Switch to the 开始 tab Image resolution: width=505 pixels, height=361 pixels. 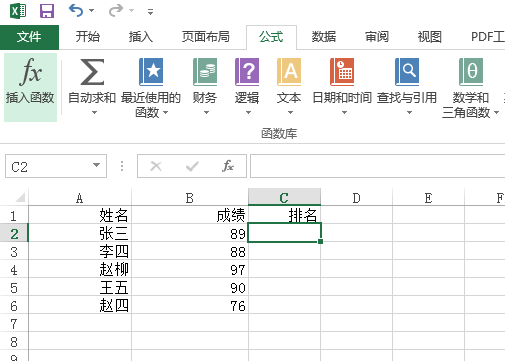pos(87,37)
